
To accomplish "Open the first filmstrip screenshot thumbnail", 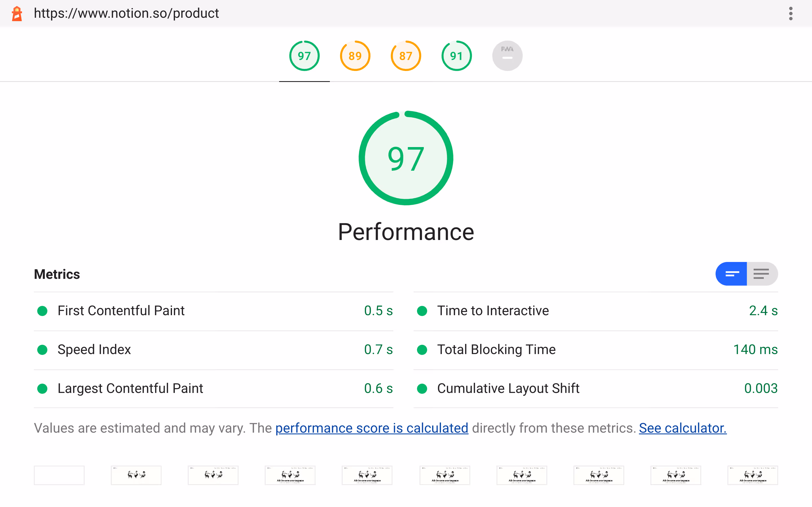I will pyautogui.click(x=59, y=475).
